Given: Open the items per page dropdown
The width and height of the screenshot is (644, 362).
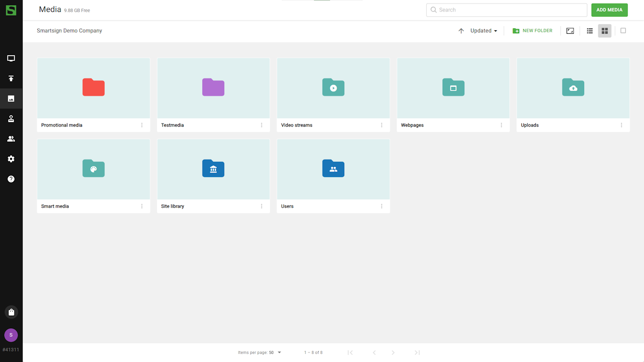Looking at the screenshot, I should pyautogui.click(x=275, y=352).
